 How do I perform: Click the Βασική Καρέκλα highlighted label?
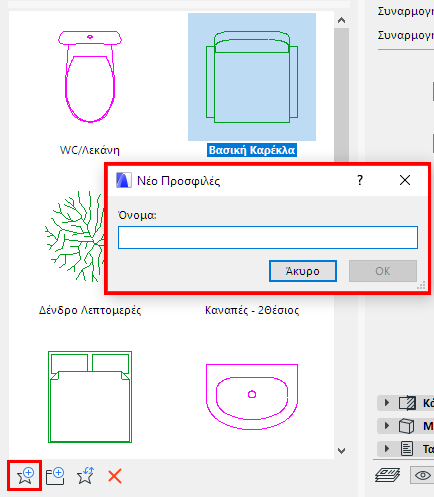coord(252,150)
